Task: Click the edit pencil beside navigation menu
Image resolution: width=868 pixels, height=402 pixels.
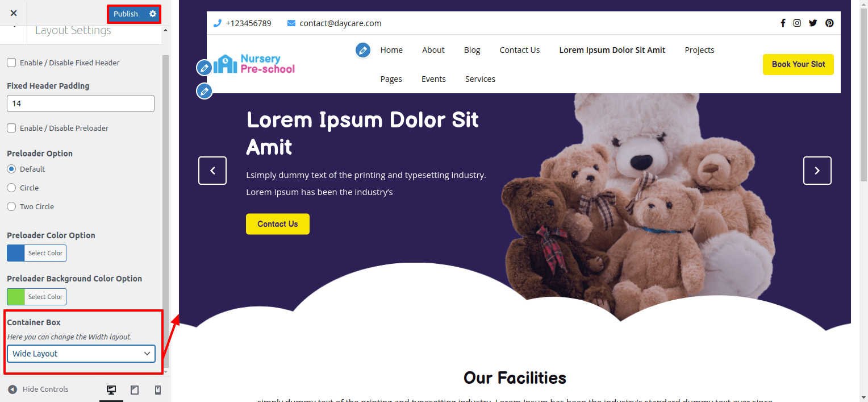Action: tap(363, 50)
